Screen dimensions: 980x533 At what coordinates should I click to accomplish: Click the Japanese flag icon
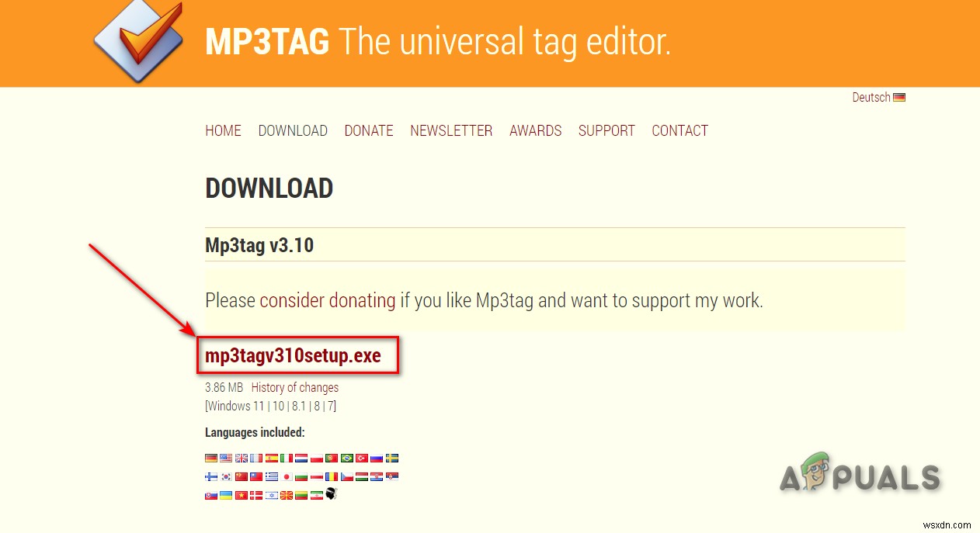tap(287, 476)
